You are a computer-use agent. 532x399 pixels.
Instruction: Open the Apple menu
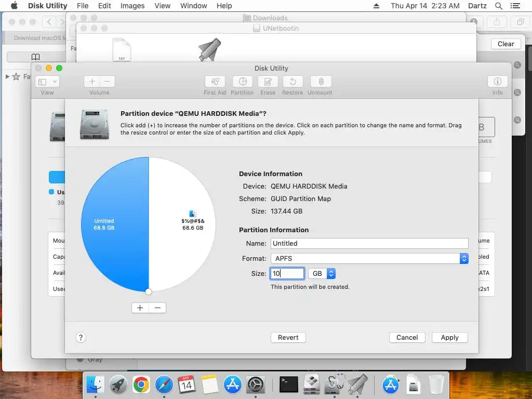14,6
